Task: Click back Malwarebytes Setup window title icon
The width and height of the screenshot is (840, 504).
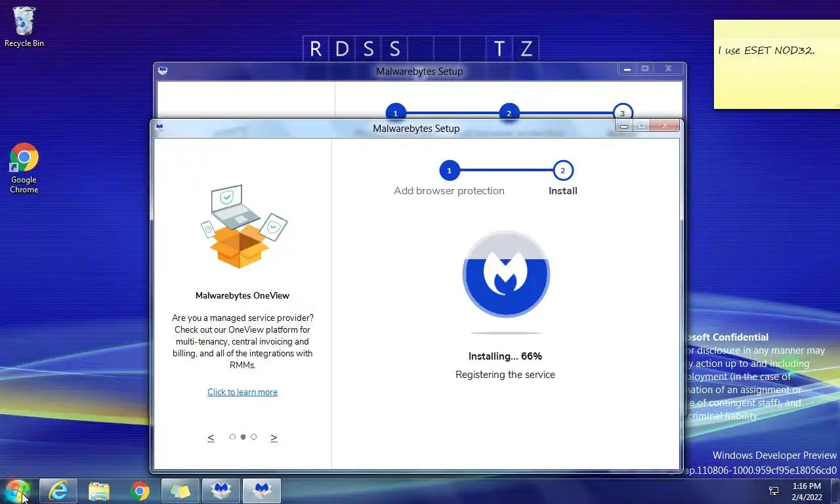Action: (163, 71)
